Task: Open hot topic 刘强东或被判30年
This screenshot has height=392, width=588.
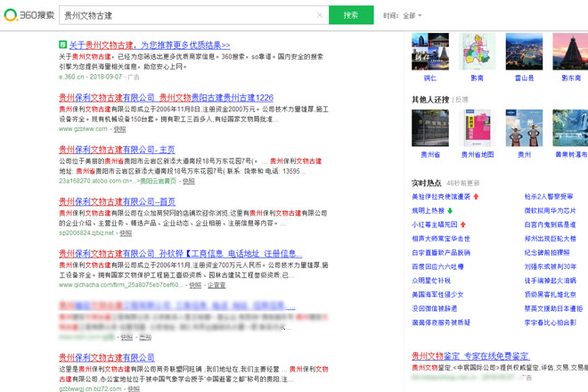Action: [x=550, y=266]
